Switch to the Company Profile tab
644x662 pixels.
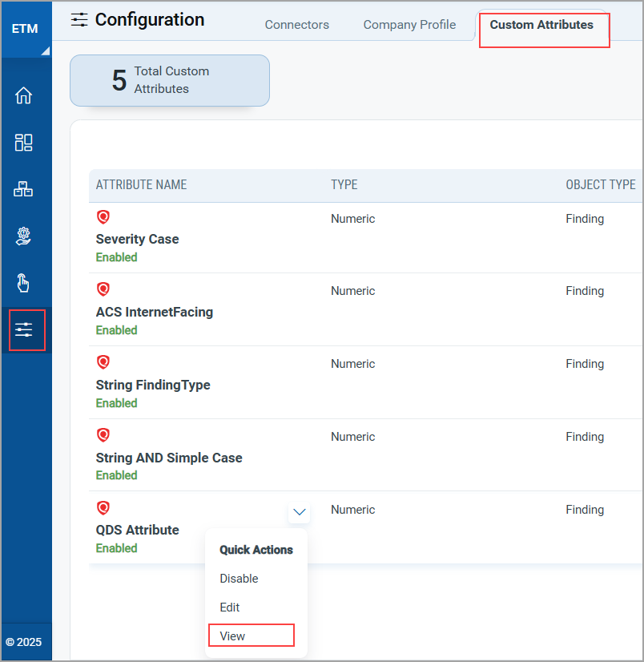(409, 25)
